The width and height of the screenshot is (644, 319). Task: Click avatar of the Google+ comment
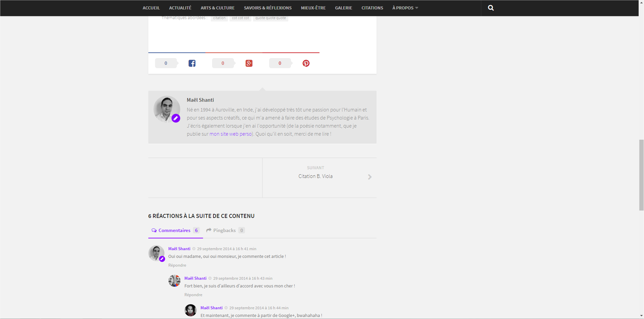(191, 310)
